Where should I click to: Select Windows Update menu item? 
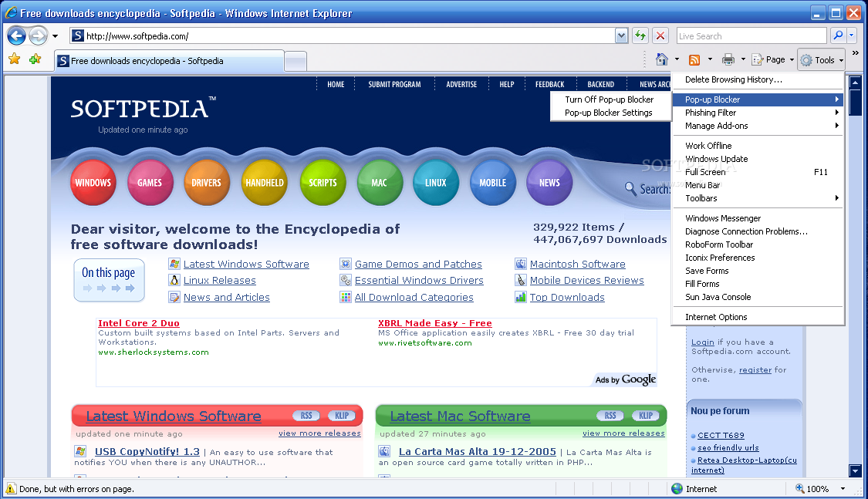758,159
